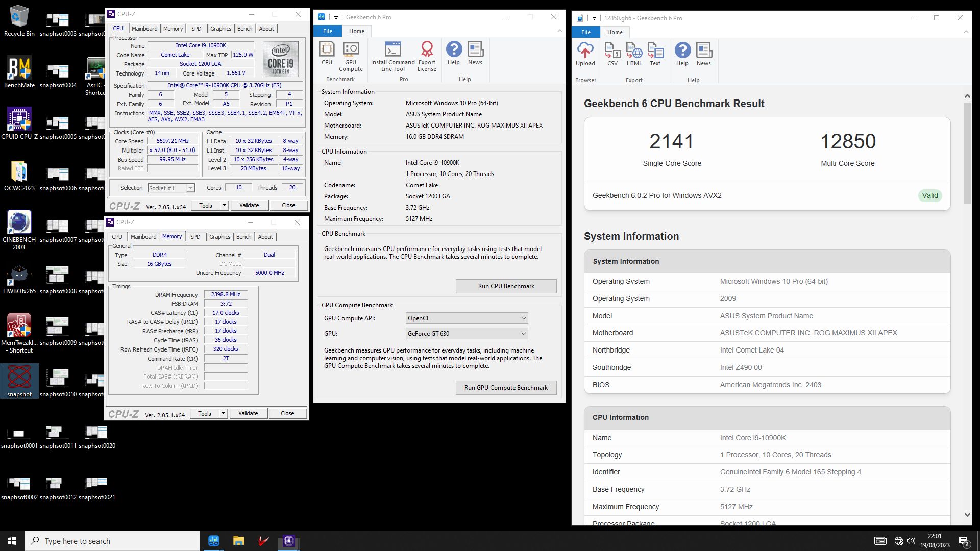Open quick access dropdown in results title bar

tap(594, 18)
